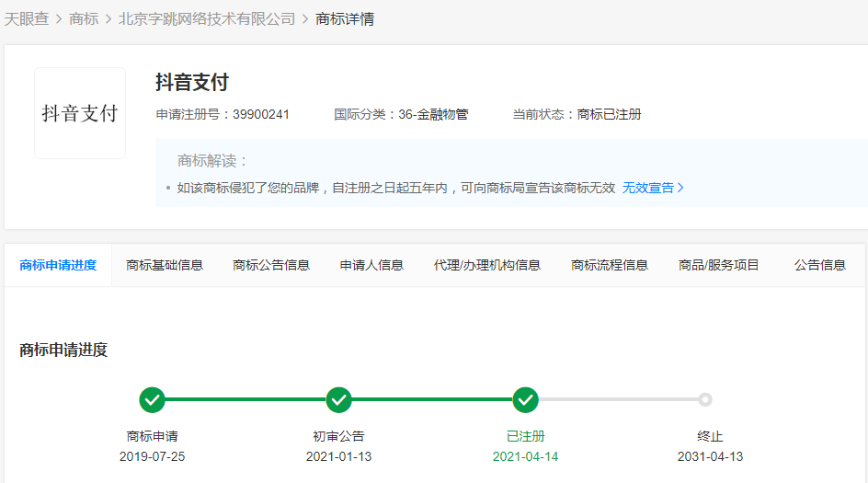Click the 商标已注册 status text

(x=609, y=114)
